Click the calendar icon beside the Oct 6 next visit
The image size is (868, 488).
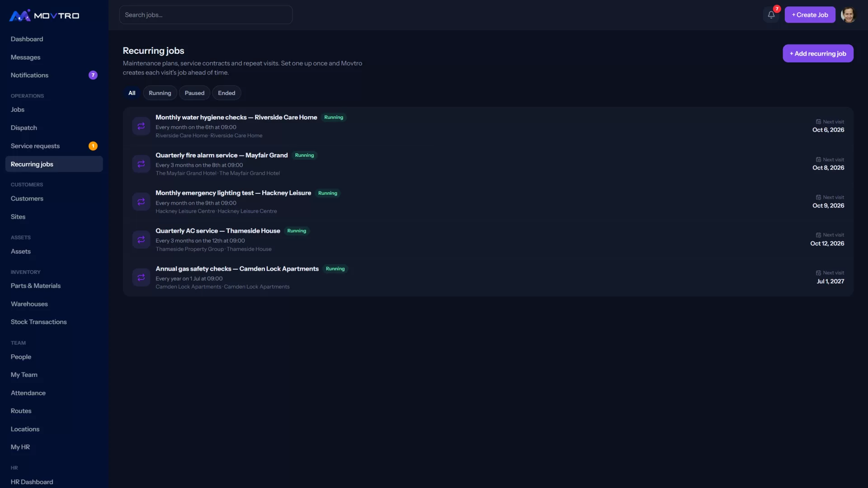[x=818, y=122]
